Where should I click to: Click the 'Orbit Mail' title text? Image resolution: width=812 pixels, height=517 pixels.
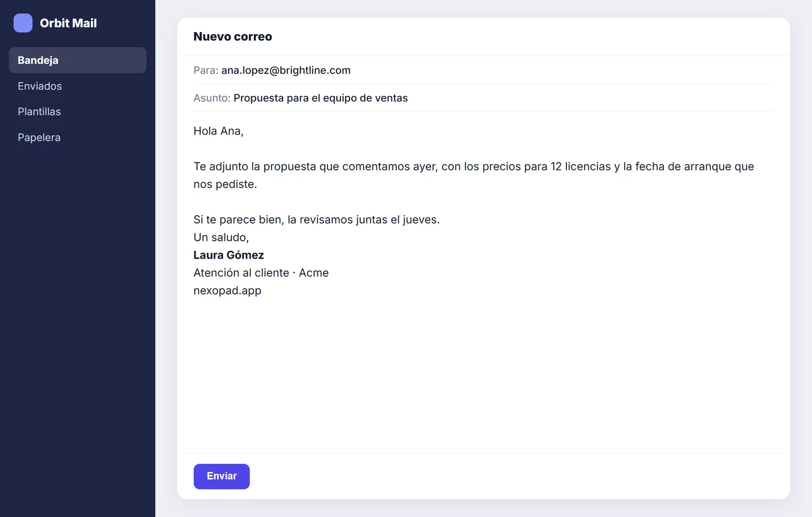pyautogui.click(x=69, y=23)
